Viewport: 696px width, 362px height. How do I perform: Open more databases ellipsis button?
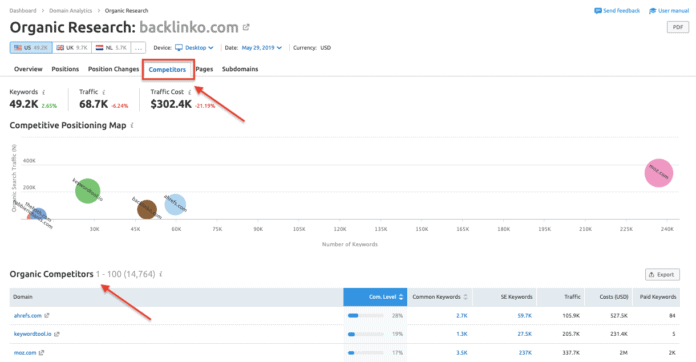point(138,47)
